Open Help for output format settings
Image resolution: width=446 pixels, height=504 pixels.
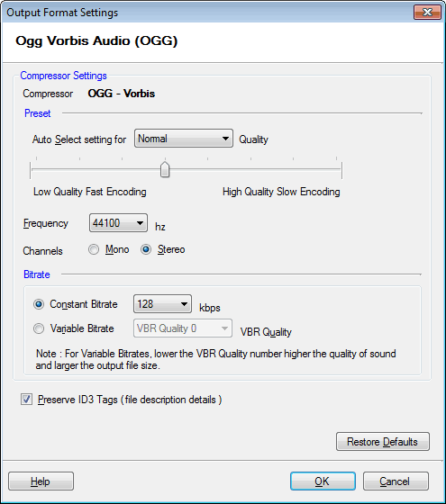tap(41, 481)
